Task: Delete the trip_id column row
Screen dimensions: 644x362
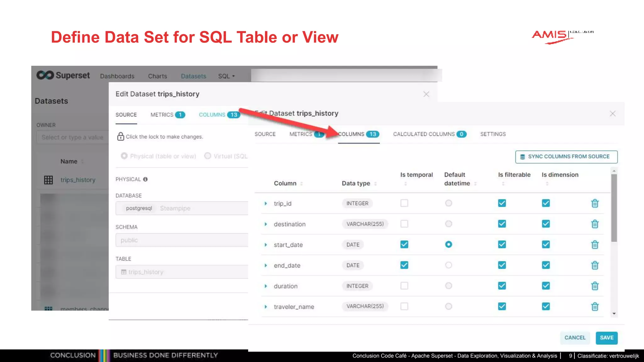Action: [x=595, y=203]
